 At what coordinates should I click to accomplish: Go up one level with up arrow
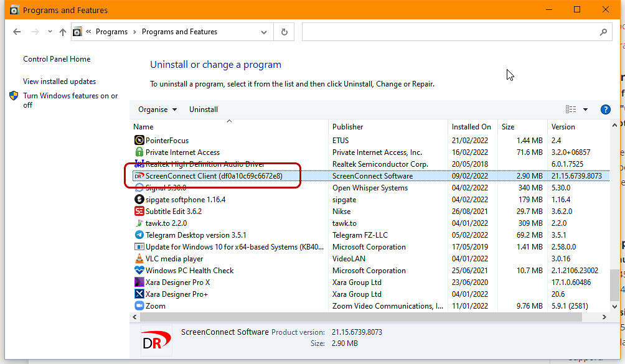(x=63, y=32)
